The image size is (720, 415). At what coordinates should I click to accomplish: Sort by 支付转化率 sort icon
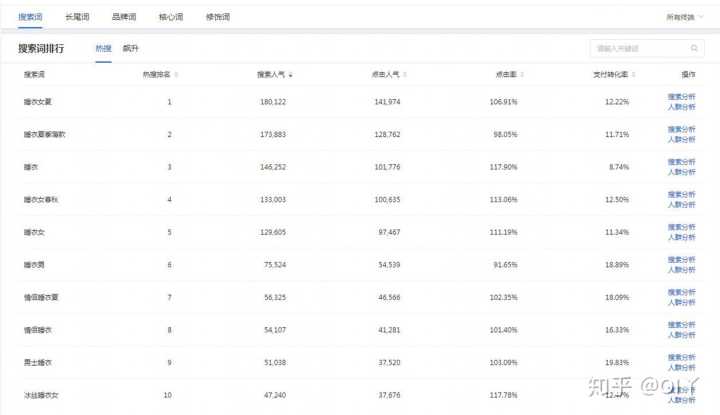[x=633, y=75]
